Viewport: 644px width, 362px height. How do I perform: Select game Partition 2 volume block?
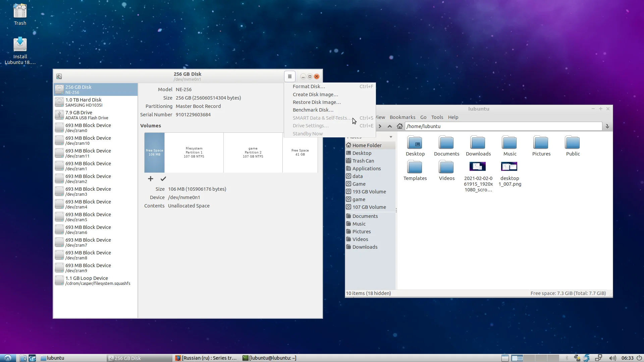[253, 153]
